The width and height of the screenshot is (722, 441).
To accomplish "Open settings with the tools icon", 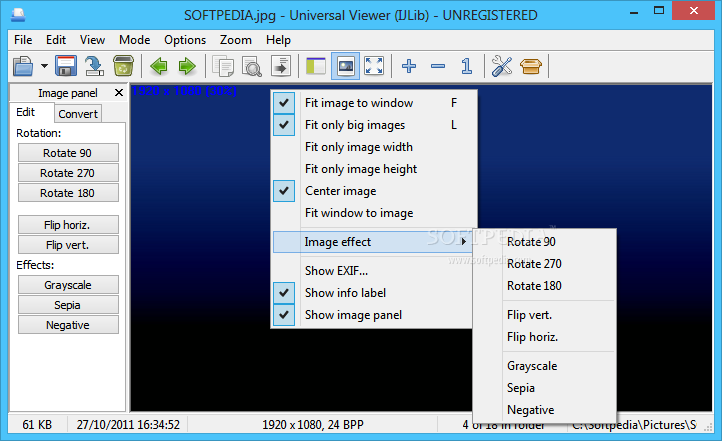I will pyautogui.click(x=502, y=66).
